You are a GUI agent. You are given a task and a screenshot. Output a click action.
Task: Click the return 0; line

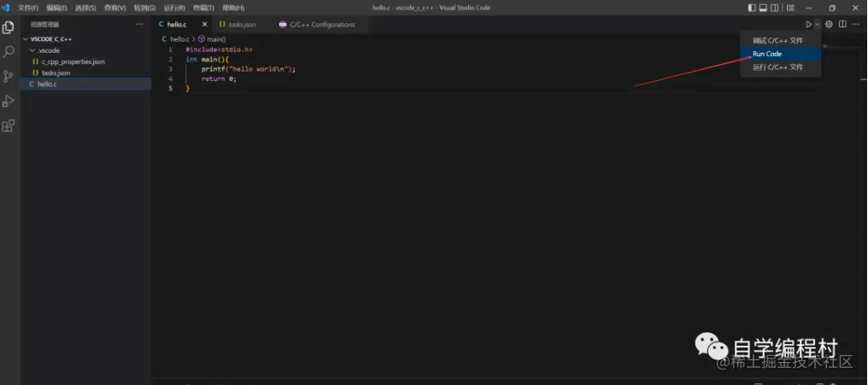[219, 79]
